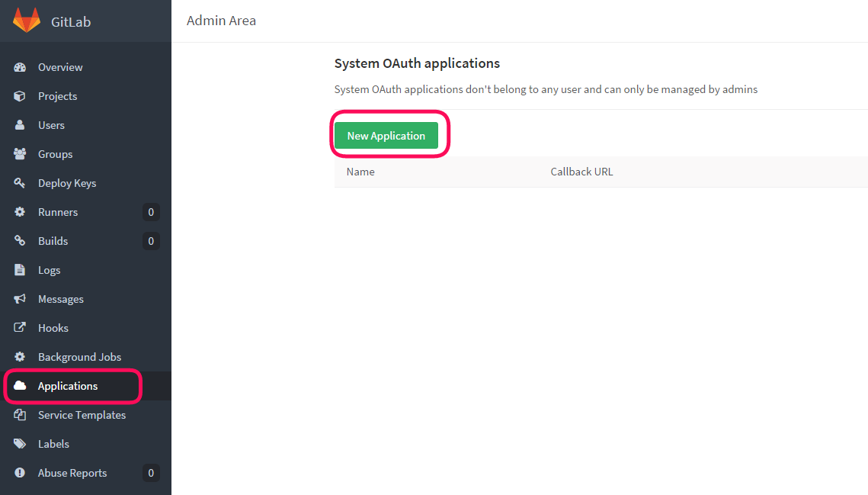Click the Applications cloud icon
Image resolution: width=868 pixels, height=495 pixels.
pos(20,386)
